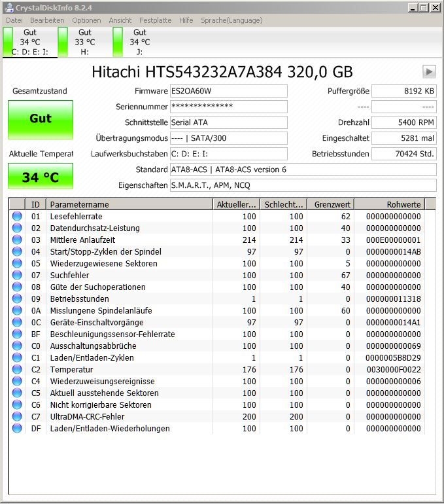
Task: Click the ID column header
Action: 35,204
